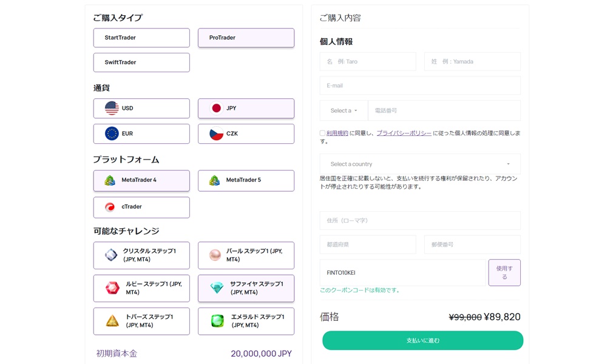This screenshot has width=607, height=364.
Task: Select the SwiftTrader purchase type
Action: (141, 62)
